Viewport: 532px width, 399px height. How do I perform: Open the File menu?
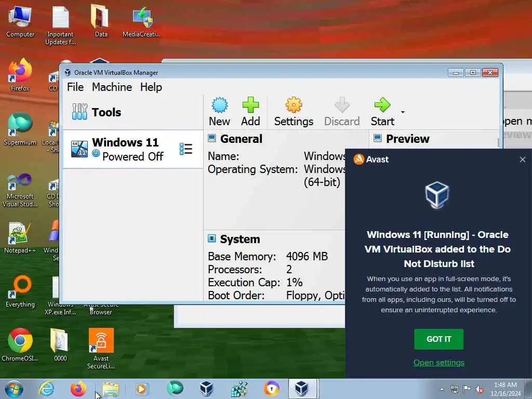point(75,87)
